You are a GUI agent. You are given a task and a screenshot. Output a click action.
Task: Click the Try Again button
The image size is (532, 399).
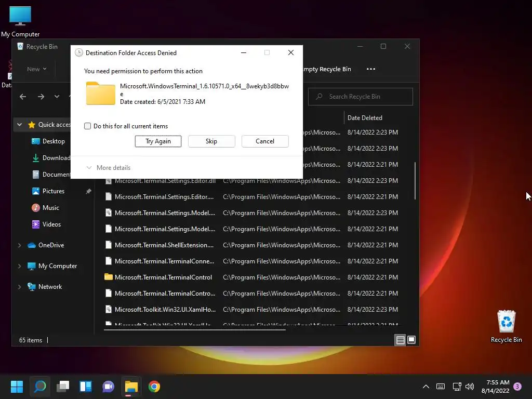point(158,141)
